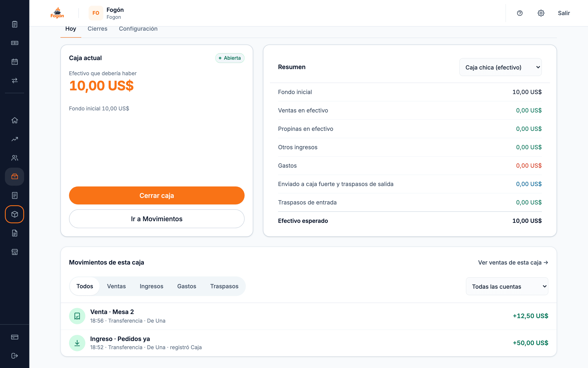Follow Ver ventas de esta caja link

pyautogui.click(x=513, y=262)
